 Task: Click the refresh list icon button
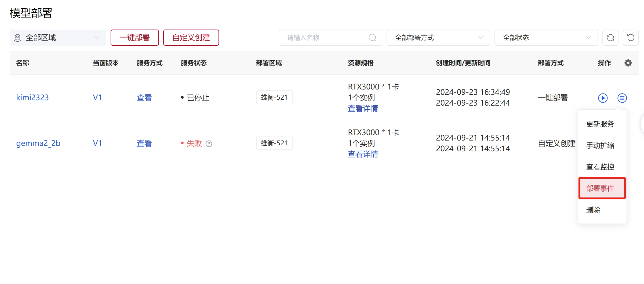(610, 38)
